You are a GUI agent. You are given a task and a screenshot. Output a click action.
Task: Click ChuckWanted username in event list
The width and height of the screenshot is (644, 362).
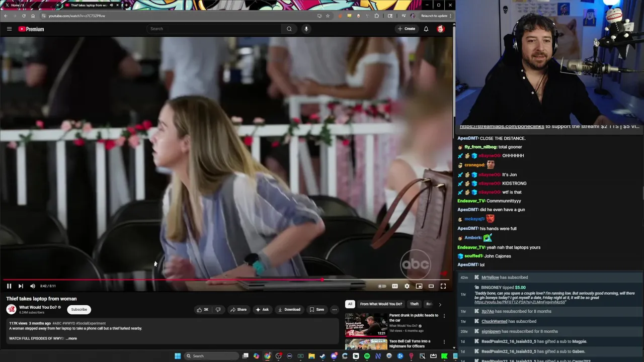(x=494, y=321)
